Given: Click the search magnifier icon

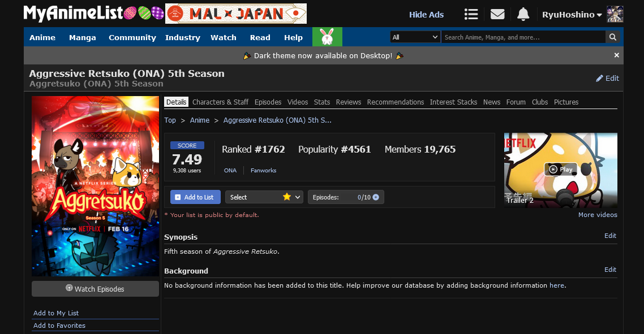Looking at the screenshot, I should (612, 37).
